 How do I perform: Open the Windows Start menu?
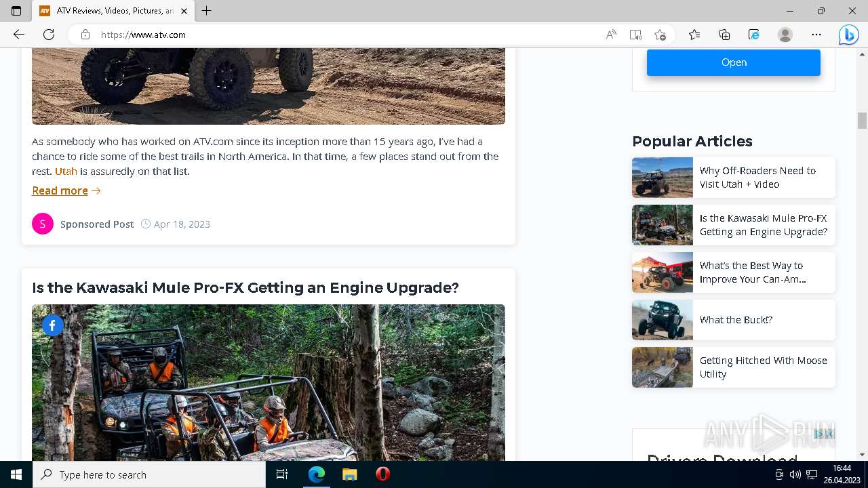(16, 474)
